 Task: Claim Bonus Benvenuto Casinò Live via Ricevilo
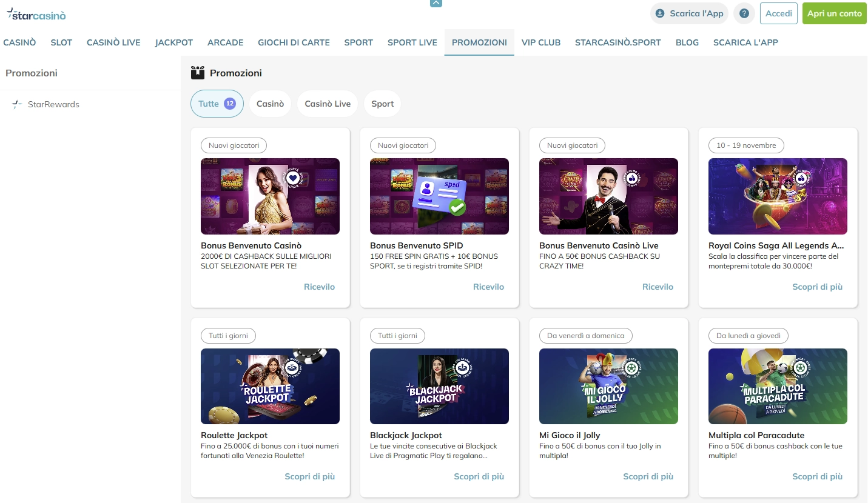point(658,286)
